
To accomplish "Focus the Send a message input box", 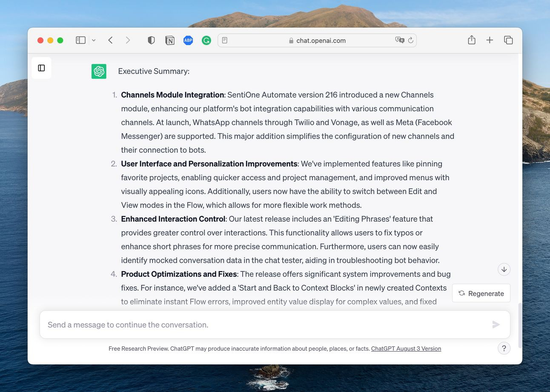I will (x=275, y=325).
